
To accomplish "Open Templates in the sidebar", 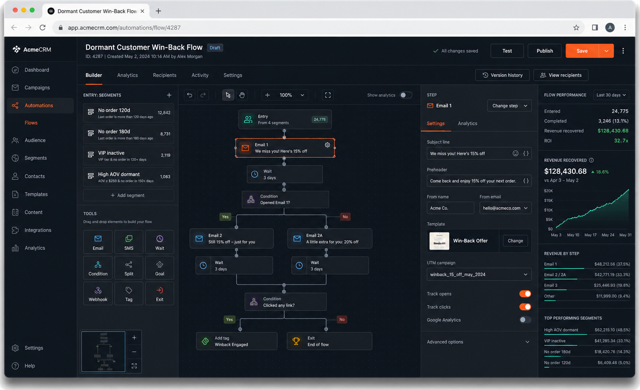I will tap(37, 194).
